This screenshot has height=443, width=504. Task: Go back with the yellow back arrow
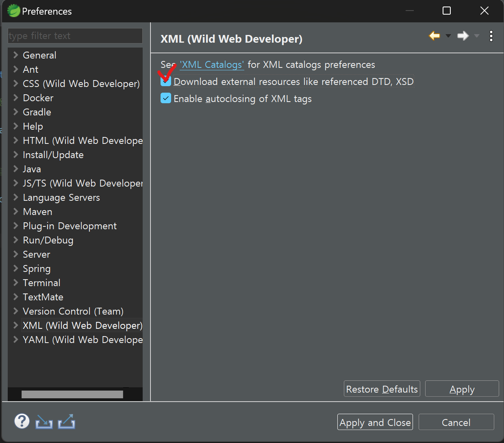434,36
